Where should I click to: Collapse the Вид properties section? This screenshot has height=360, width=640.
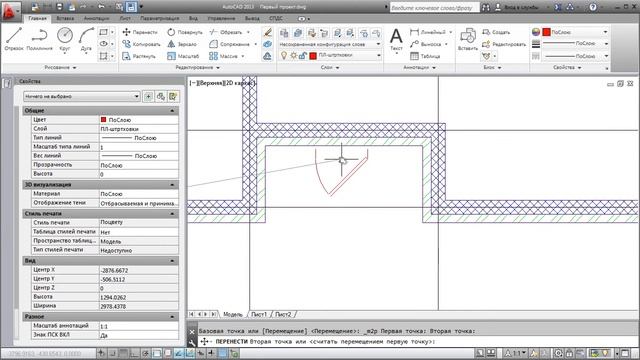[x=172, y=260]
